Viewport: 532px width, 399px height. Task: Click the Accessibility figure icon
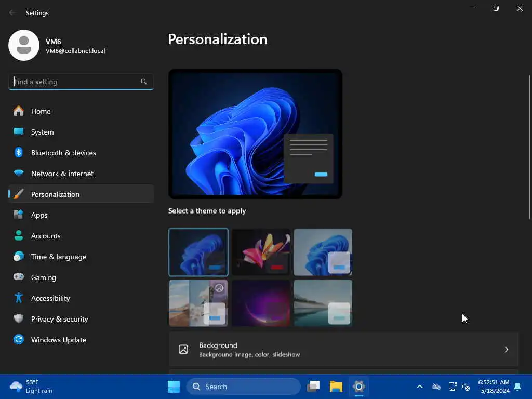[x=19, y=298]
